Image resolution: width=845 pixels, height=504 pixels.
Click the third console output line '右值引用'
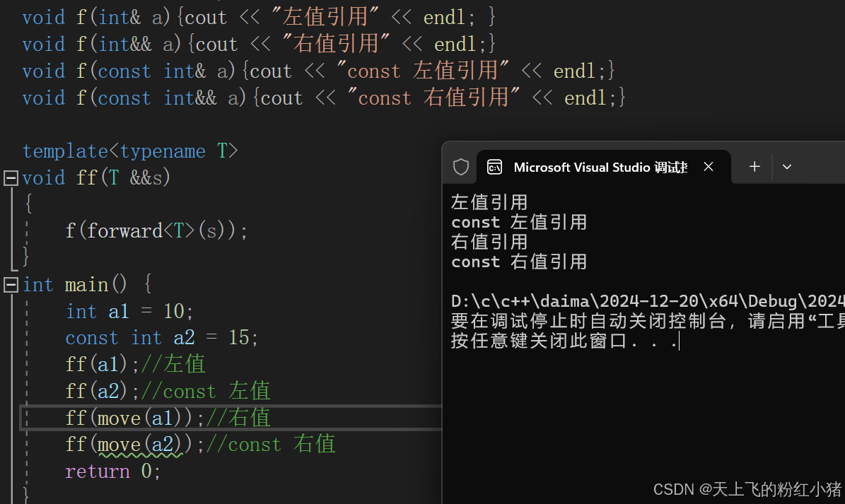(489, 242)
